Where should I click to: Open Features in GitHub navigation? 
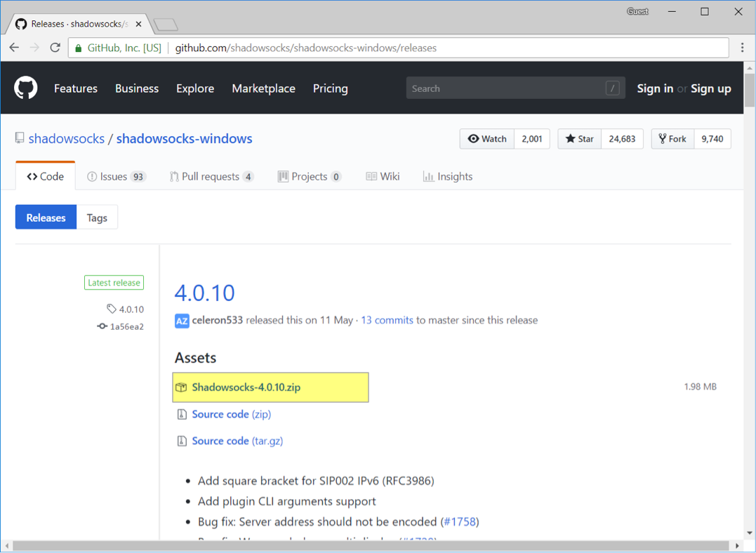(76, 88)
